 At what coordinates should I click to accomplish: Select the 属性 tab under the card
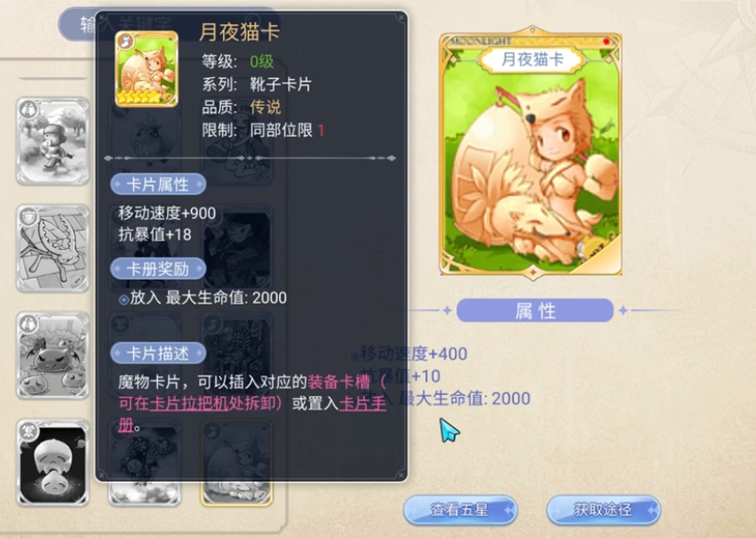coord(535,310)
